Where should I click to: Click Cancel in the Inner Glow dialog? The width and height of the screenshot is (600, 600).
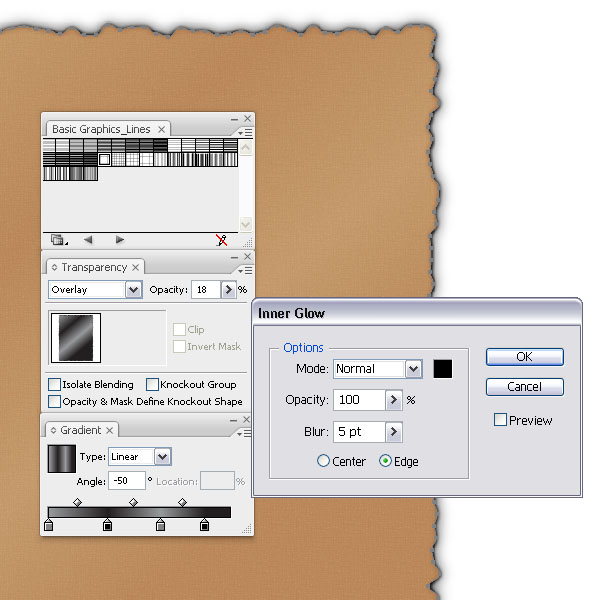[x=525, y=386]
